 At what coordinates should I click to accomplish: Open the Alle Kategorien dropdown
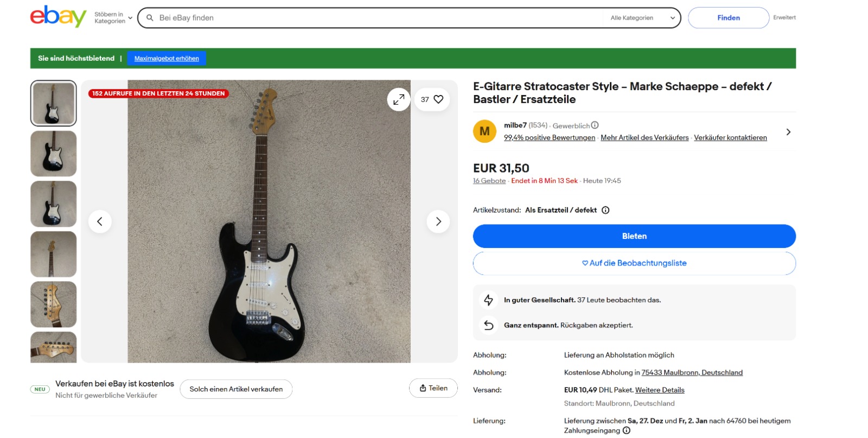coord(642,18)
